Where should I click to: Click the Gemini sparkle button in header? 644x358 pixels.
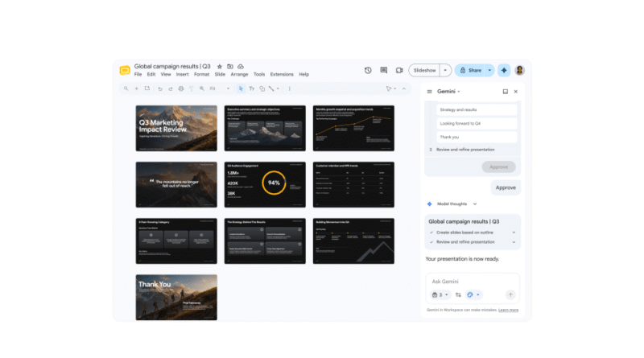click(504, 70)
